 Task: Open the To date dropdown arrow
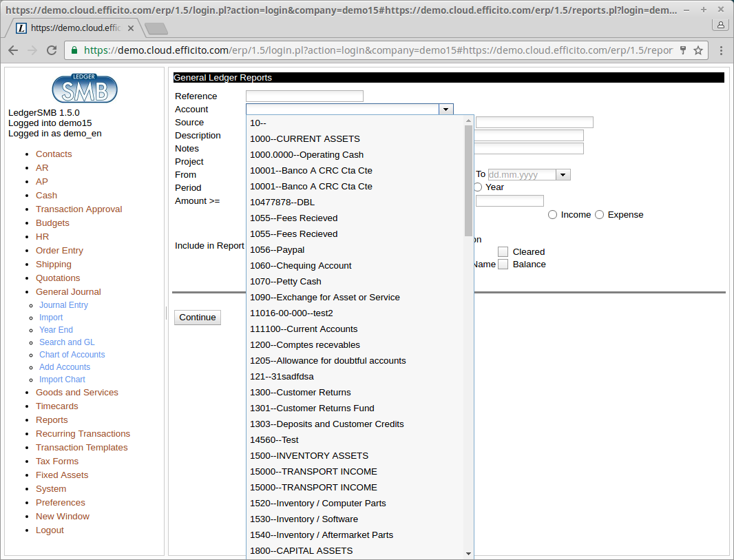(x=563, y=175)
